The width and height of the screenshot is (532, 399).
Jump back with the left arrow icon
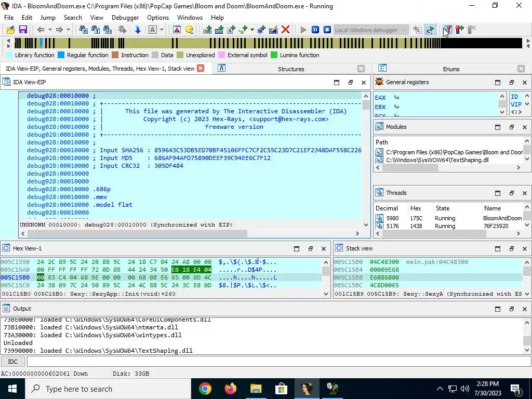41,30
